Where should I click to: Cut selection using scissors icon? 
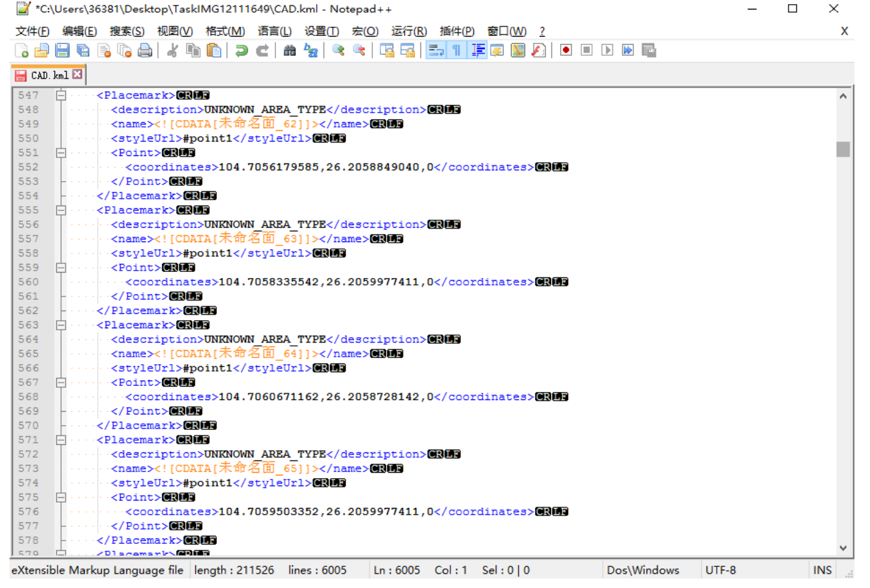coord(172,50)
